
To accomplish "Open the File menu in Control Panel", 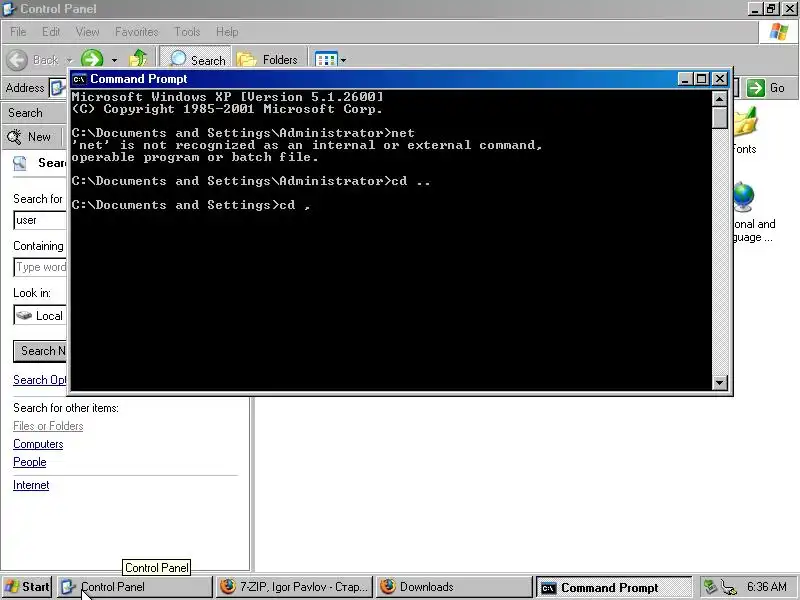I will (x=18, y=32).
